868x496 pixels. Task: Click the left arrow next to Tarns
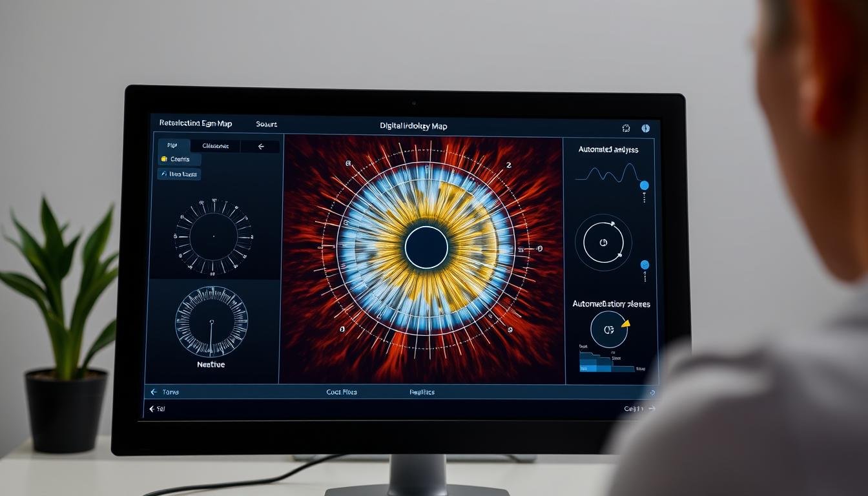coord(154,392)
